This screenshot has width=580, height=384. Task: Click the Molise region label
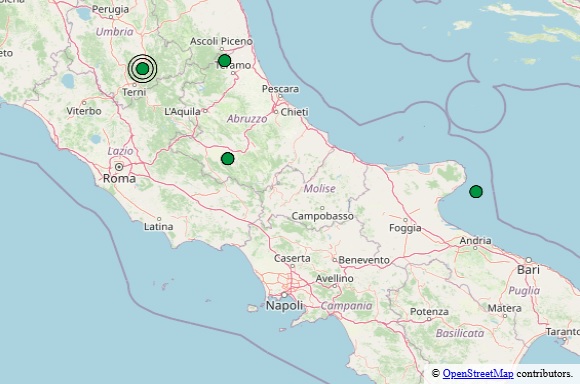(320, 188)
